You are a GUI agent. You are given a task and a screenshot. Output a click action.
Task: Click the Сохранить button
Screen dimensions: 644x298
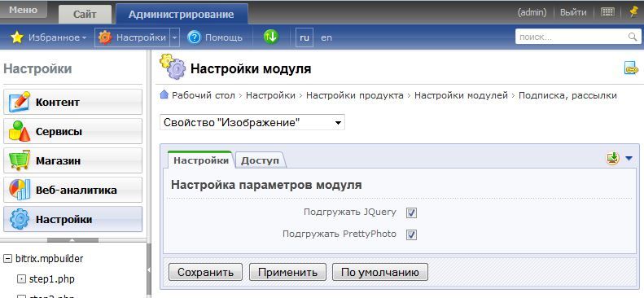[x=205, y=272]
